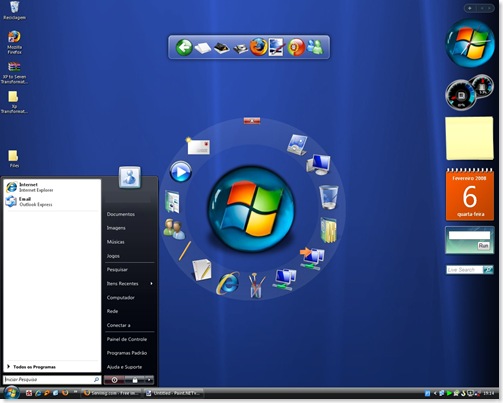Open the computer monitor icon in the circle dock
This screenshot has height=403, width=503.
tap(319, 165)
